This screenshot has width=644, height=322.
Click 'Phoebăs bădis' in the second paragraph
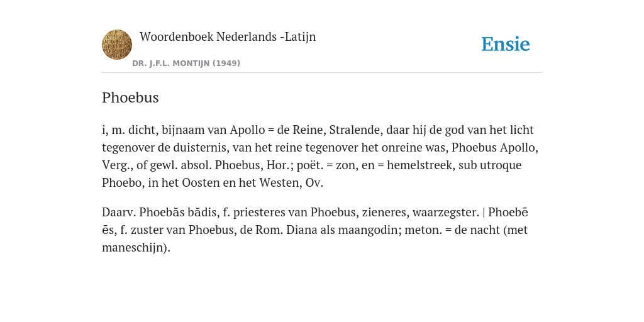click(x=178, y=213)
